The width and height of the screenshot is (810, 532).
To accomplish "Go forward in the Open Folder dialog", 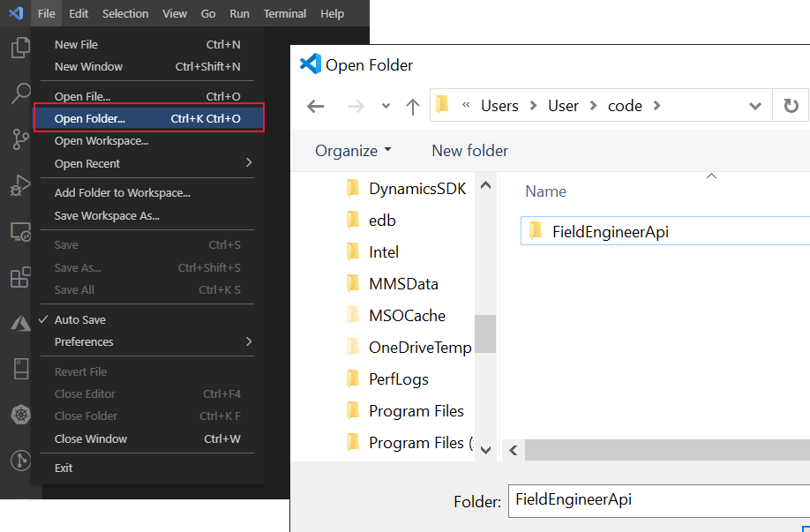I will 356,107.
